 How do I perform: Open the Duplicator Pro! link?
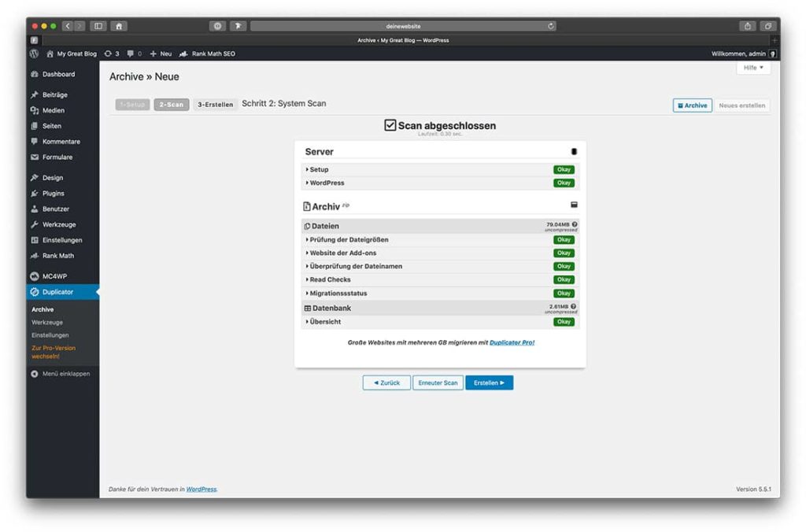[x=512, y=342]
